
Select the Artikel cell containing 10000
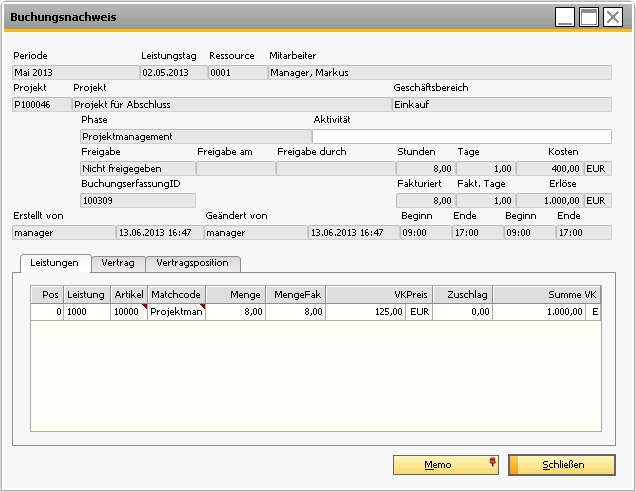pos(128,312)
